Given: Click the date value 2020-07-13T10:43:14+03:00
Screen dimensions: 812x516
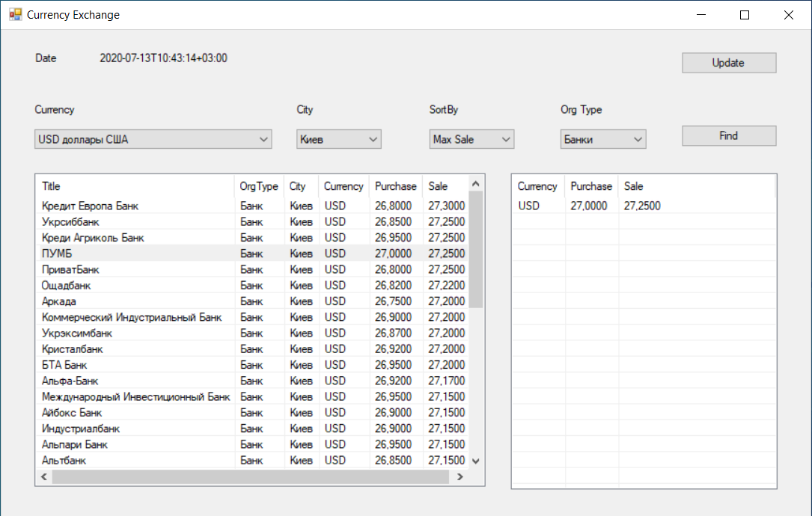Looking at the screenshot, I should pos(164,58).
